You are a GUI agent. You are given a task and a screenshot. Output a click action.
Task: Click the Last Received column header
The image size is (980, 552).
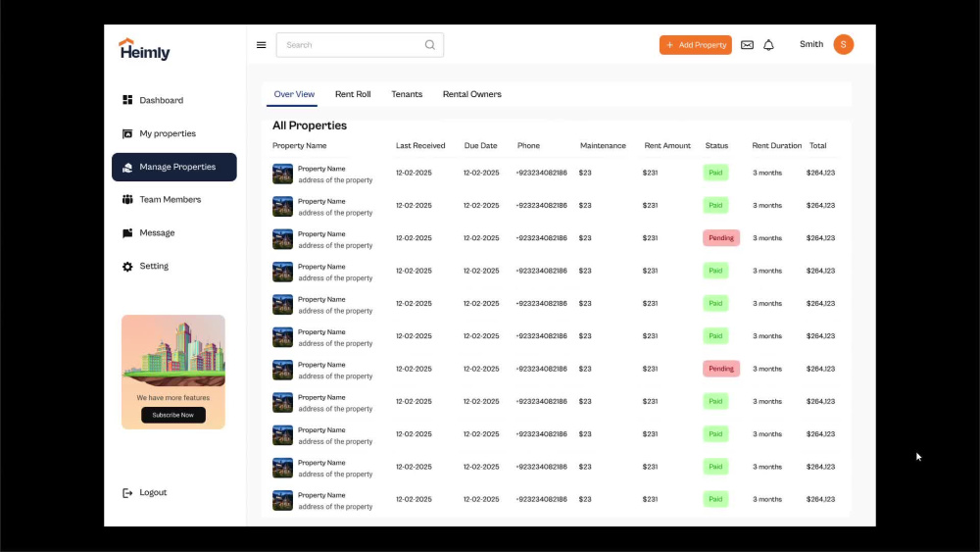point(420,146)
